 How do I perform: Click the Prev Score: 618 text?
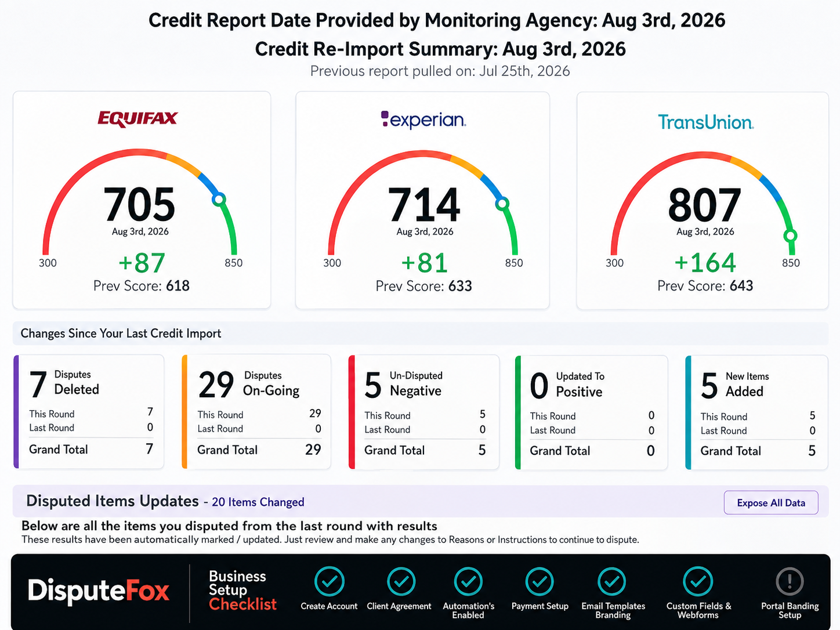click(142, 286)
